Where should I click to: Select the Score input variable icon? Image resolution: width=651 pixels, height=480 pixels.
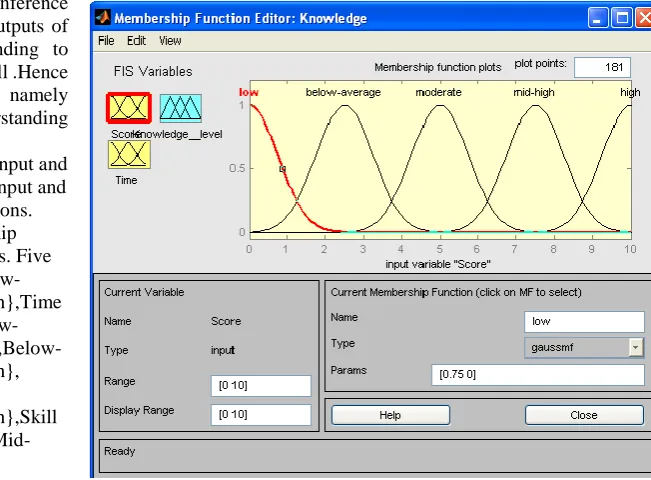(129, 108)
